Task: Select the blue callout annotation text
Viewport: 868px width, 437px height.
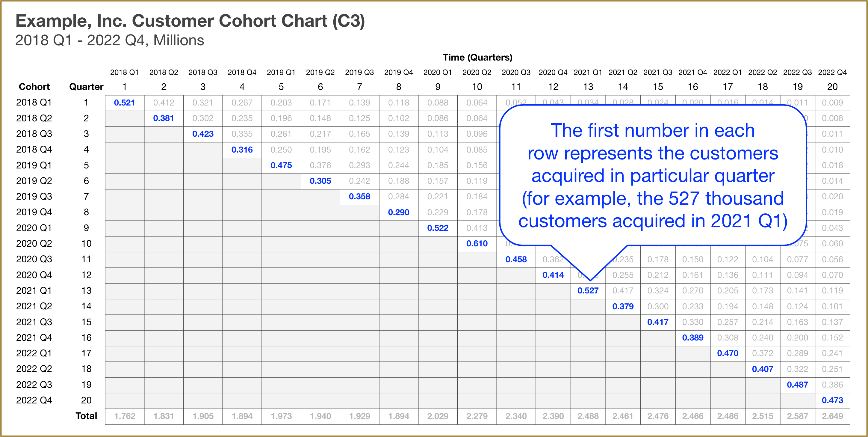Action: click(x=653, y=175)
